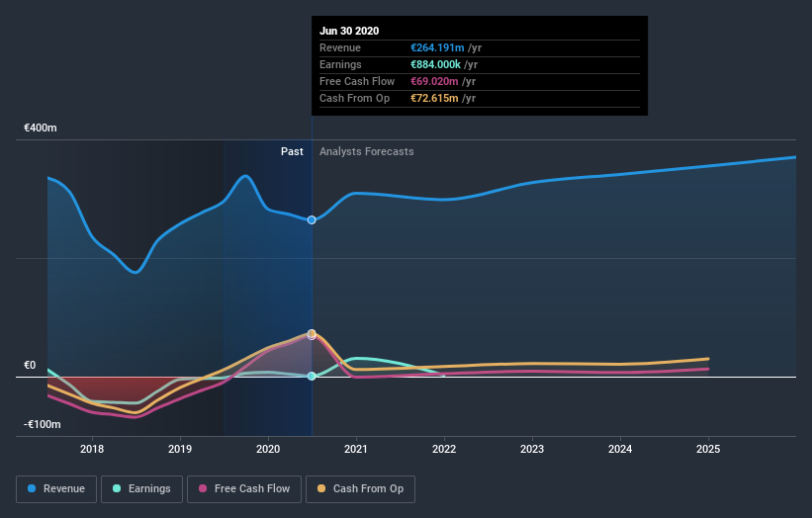
Task: Click the 2025 x-axis label
Action: pos(708,449)
